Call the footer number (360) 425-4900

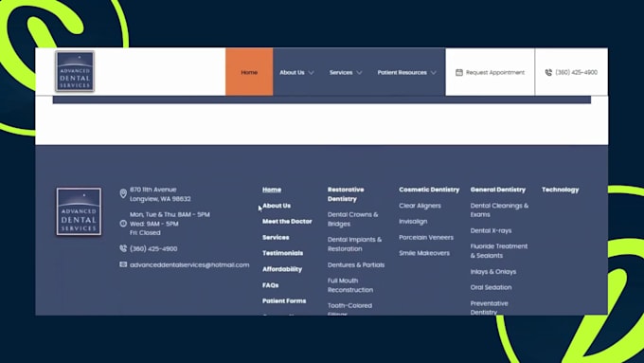point(153,248)
